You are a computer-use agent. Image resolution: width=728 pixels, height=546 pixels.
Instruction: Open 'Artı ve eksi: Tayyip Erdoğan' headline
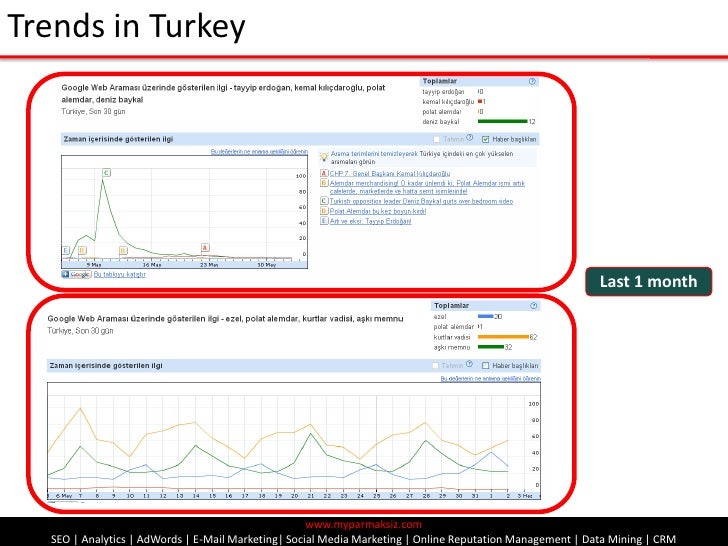tap(370, 221)
